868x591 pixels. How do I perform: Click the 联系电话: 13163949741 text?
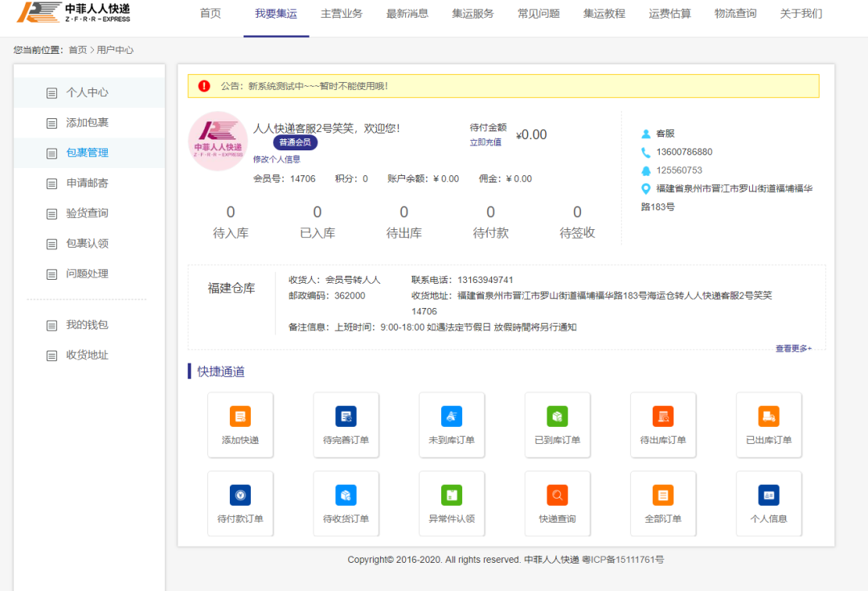[x=462, y=281]
